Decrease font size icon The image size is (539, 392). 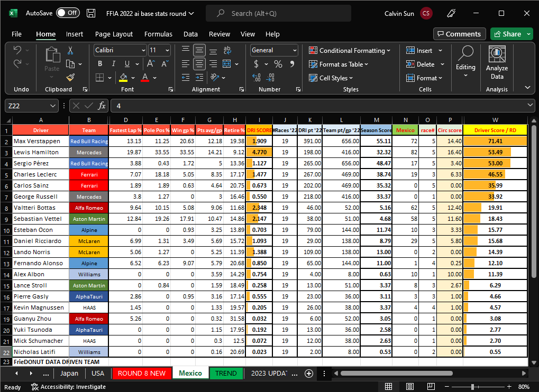click(165, 64)
